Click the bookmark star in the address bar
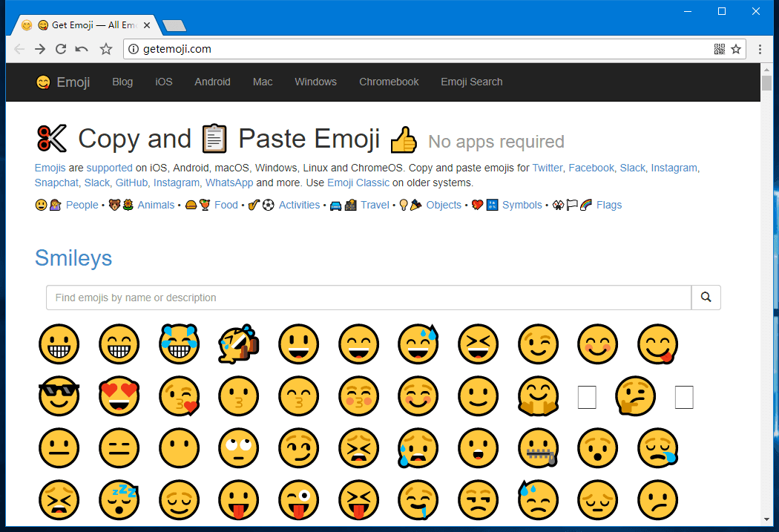This screenshot has width=779, height=532. pyautogui.click(x=735, y=49)
